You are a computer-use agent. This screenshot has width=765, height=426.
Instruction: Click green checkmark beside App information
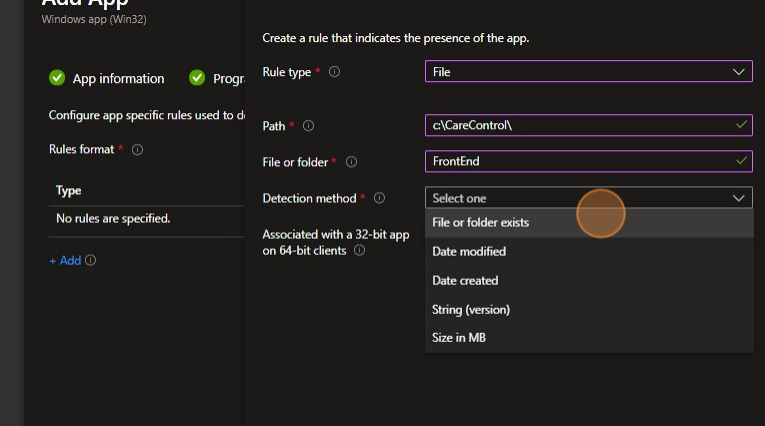point(57,78)
